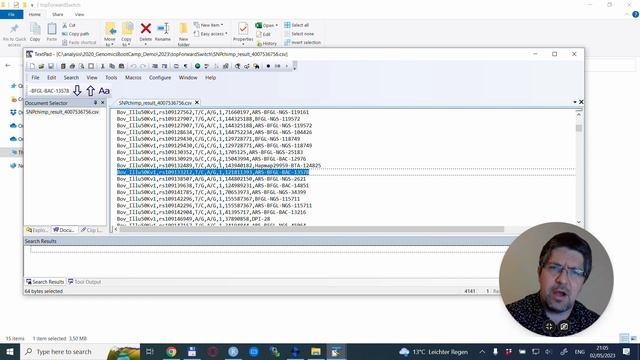
Task: Open the Configure menu in TextPad
Action: pos(160,78)
